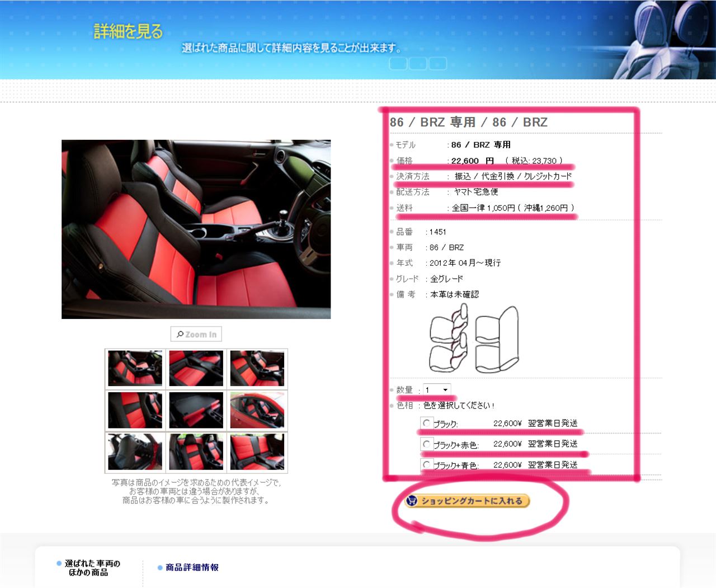The image size is (716, 588).
Task: Click the shopping cart icon on the add button
Action: pos(412,501)
